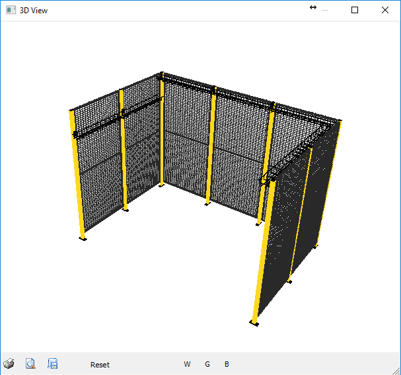Reset the 3D view
The height and width of the screenshot is (375, 401).
tap(100, 365)
